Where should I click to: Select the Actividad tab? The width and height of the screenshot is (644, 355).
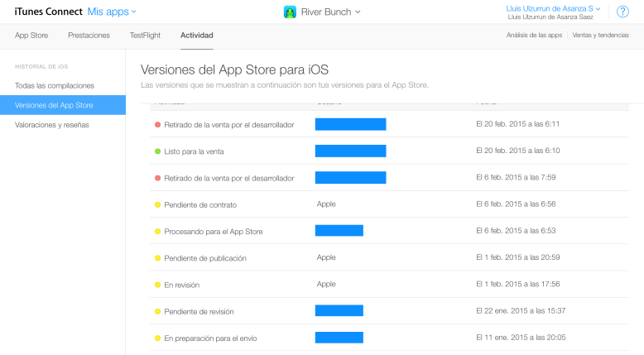(x=197, y=36)
